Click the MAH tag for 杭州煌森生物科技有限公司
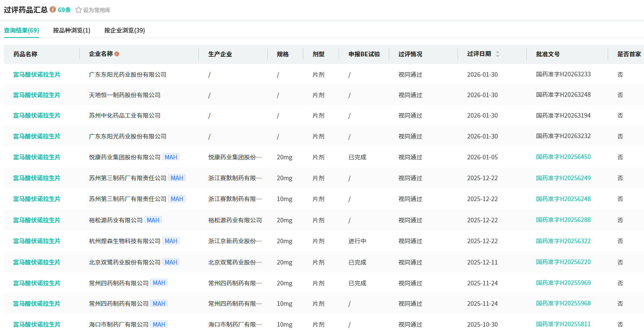Image resolution: width=644 pixels, height=330 pixels. coord(171,241)
